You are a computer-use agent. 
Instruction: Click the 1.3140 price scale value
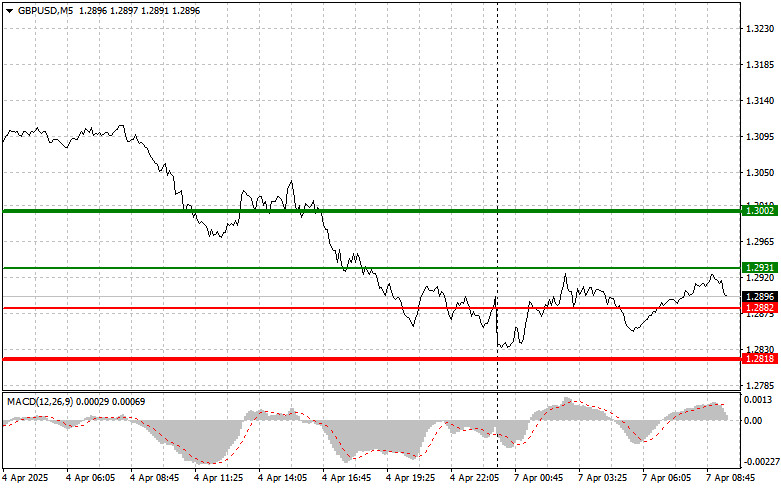(x=760, y=101)
